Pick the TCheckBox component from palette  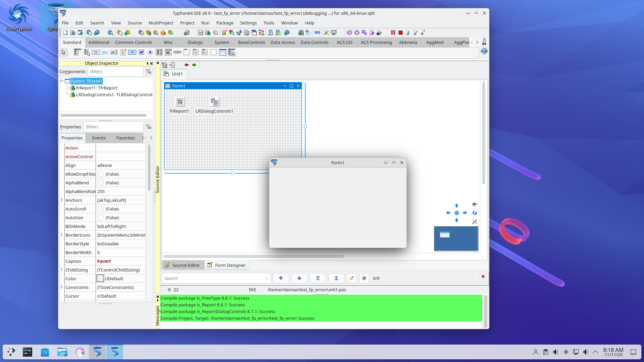pyautogui.click(x=141, y=52)
